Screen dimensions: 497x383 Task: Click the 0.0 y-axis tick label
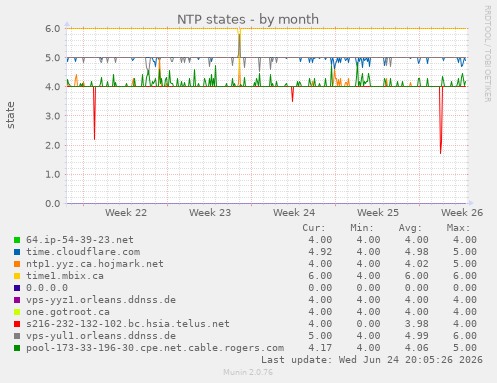53,203
